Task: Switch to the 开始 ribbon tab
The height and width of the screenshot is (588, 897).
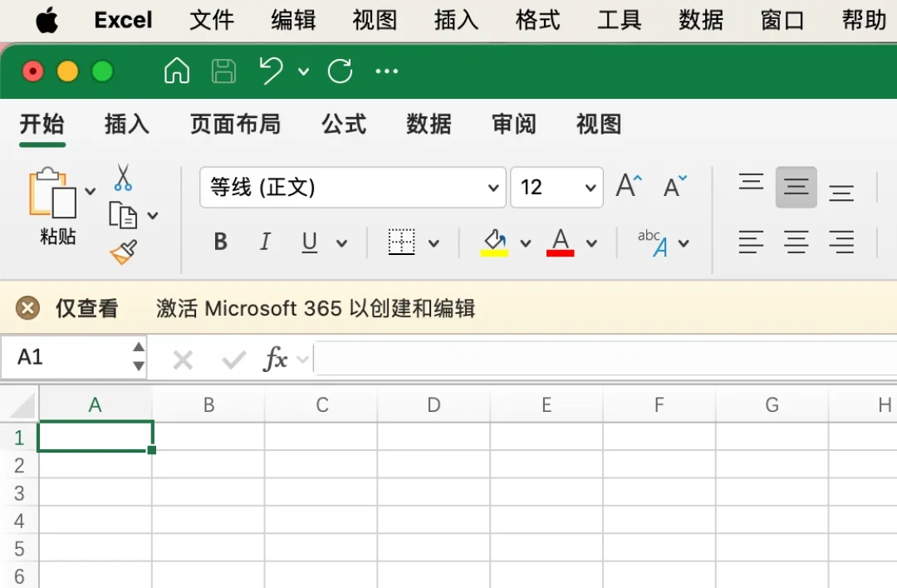Action: click(x=42, y=124)
